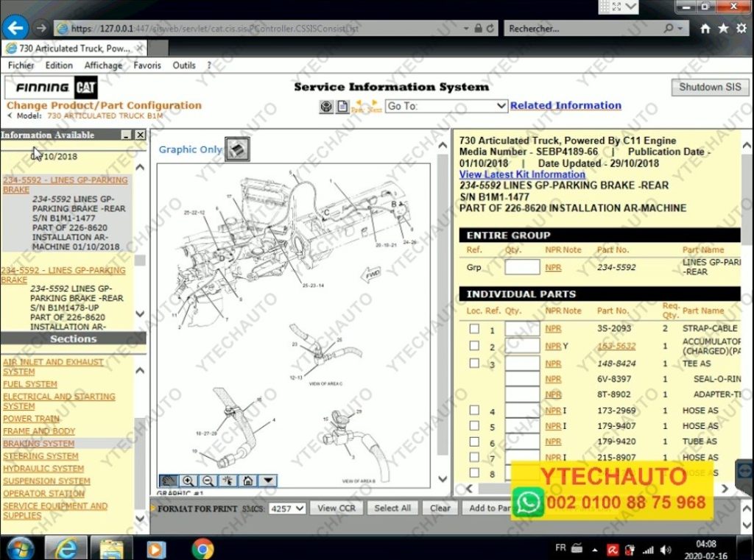Check the box for 148-8424 TEE AS
Screen dimensions: 754x560
[x=474, y=363]
